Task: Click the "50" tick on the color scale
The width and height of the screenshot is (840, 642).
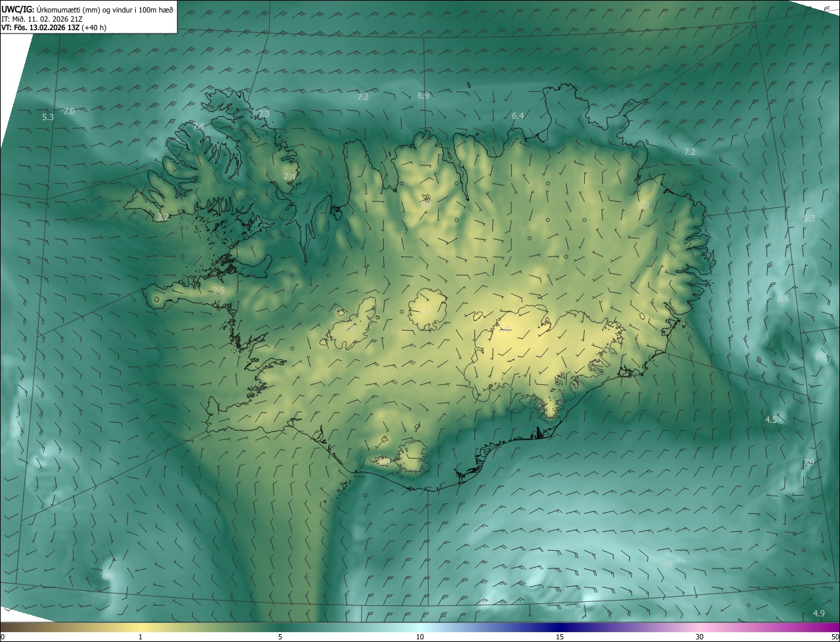Action: coord(835,637)
